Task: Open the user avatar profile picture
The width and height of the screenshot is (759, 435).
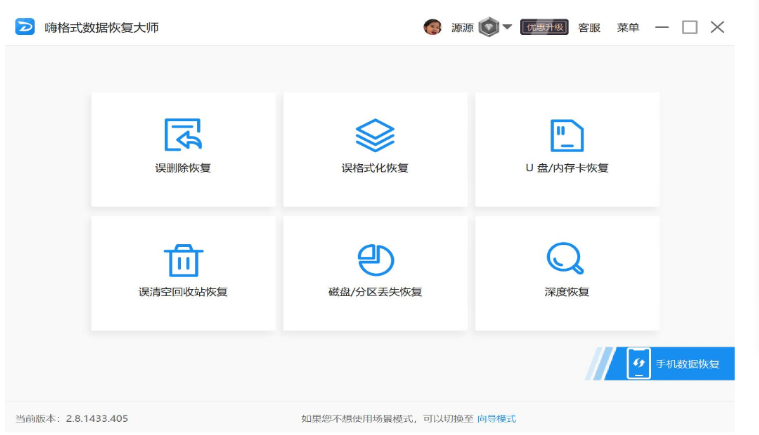Action: click(x=433, y=27)
